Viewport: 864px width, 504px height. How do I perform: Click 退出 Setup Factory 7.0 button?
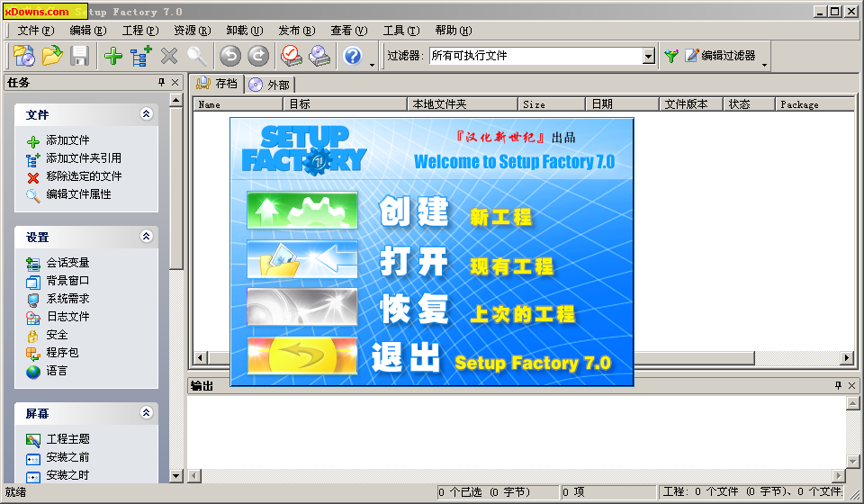(302, 355)
